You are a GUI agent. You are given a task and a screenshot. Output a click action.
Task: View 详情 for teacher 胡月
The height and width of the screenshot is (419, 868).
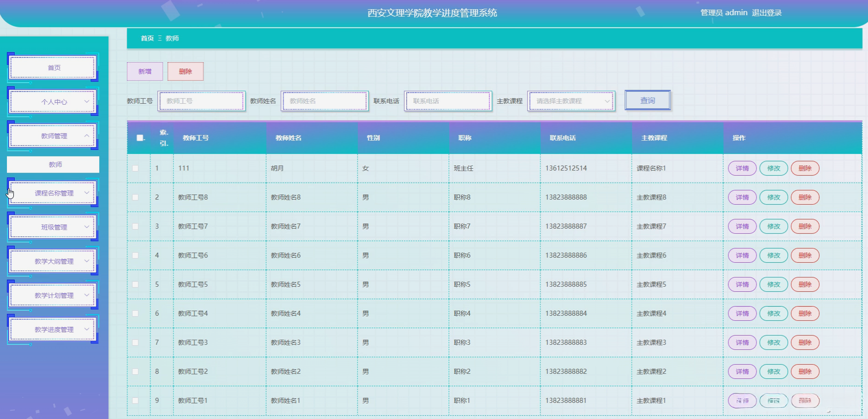[x=742, y=168]
